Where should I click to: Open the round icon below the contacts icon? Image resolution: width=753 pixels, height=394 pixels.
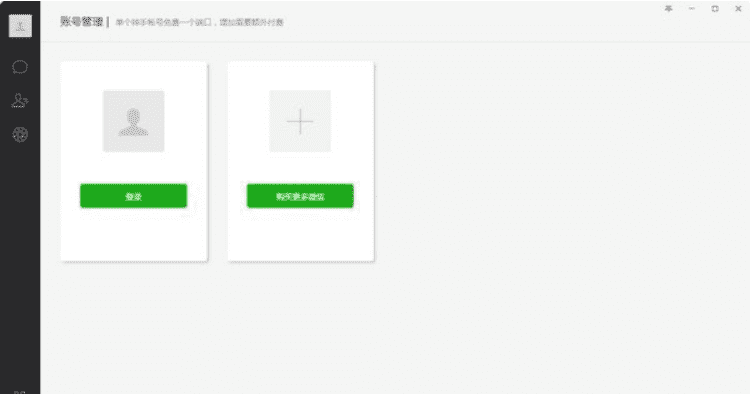20,135
